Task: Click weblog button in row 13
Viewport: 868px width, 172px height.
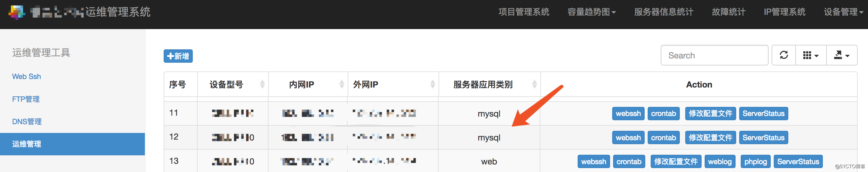Action: tap(720, 162)
